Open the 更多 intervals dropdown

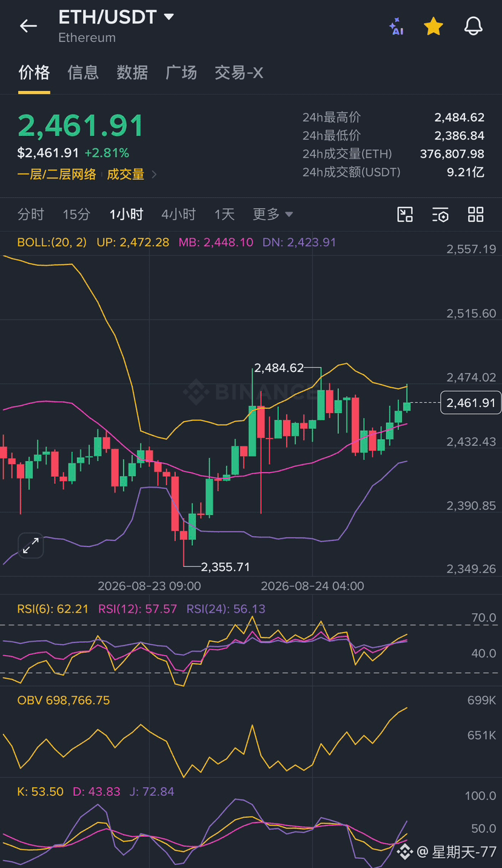coord(273,214)
